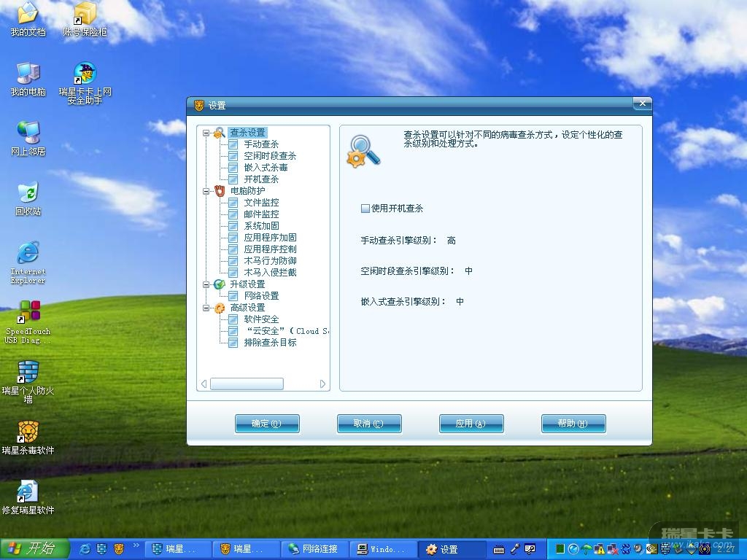
Task: Click the 查杀设置 magnifier category icon in tree
Action: [x=220, y=133]
